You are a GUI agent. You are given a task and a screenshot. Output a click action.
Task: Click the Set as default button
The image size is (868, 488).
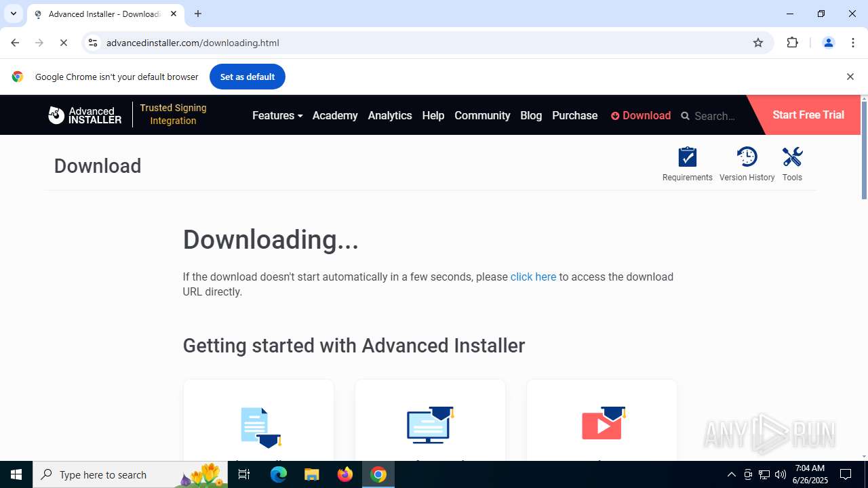[248, 77]
